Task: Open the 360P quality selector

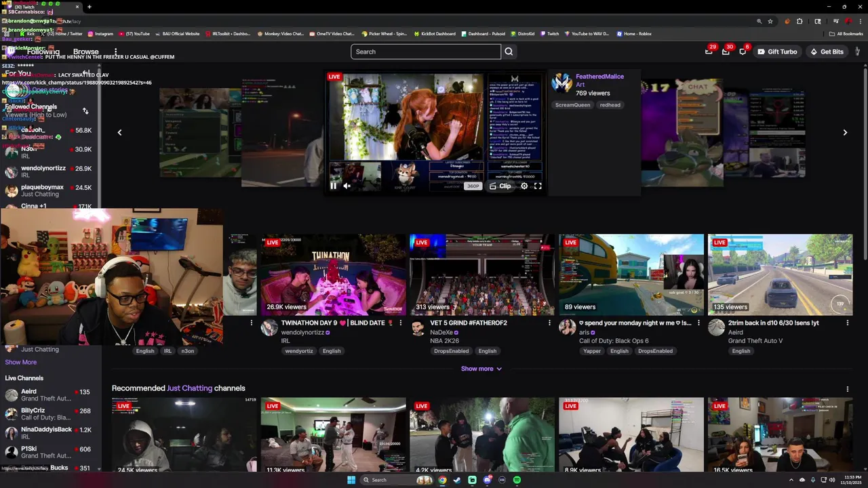Action: (473, 186)
